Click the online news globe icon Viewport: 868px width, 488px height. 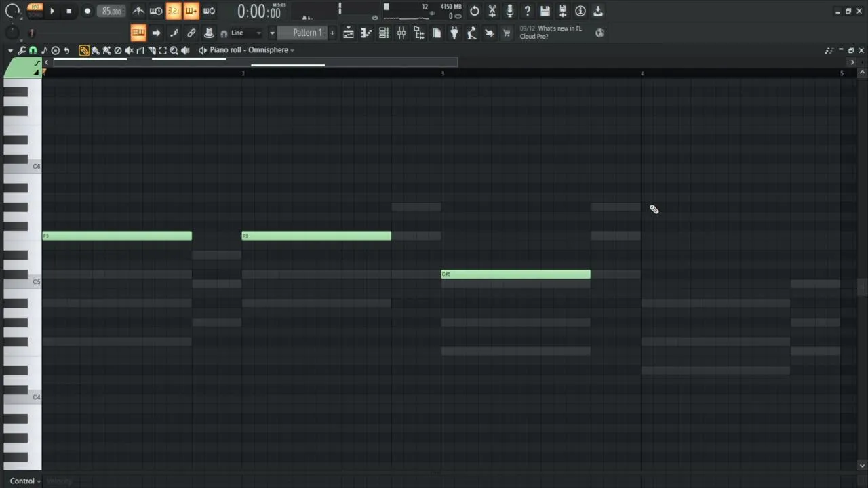(x=599, y=33)
